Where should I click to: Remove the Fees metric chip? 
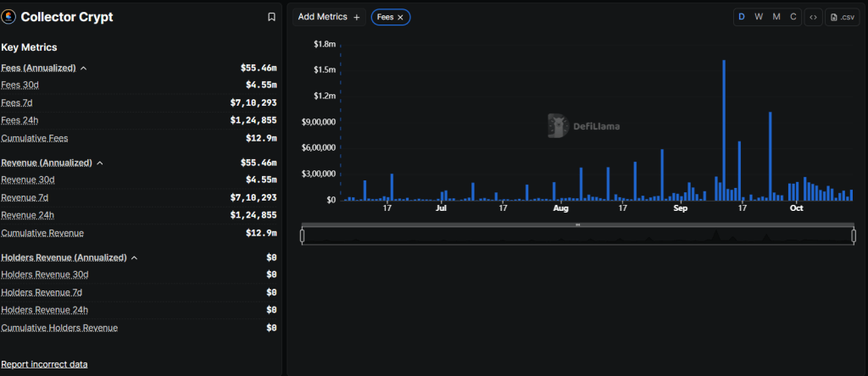(401, 17)
